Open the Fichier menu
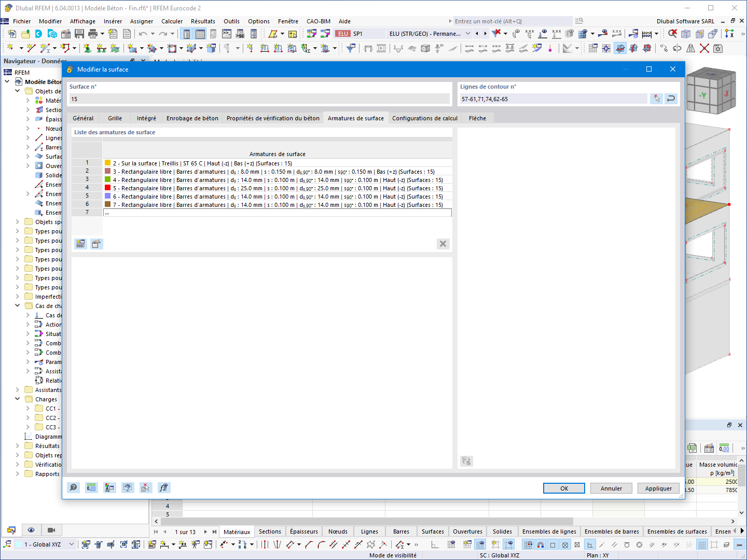The image size is (747, 560). point(22,21)
